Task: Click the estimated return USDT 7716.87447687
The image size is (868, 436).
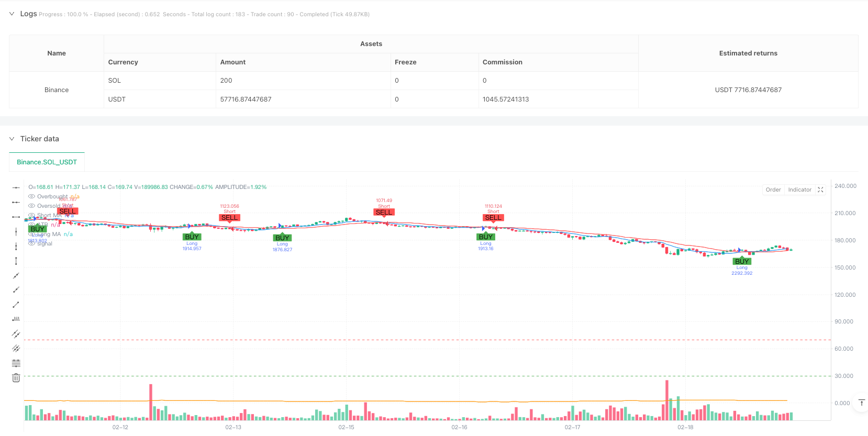Action: pyautogui.click(x=748, y=90)
